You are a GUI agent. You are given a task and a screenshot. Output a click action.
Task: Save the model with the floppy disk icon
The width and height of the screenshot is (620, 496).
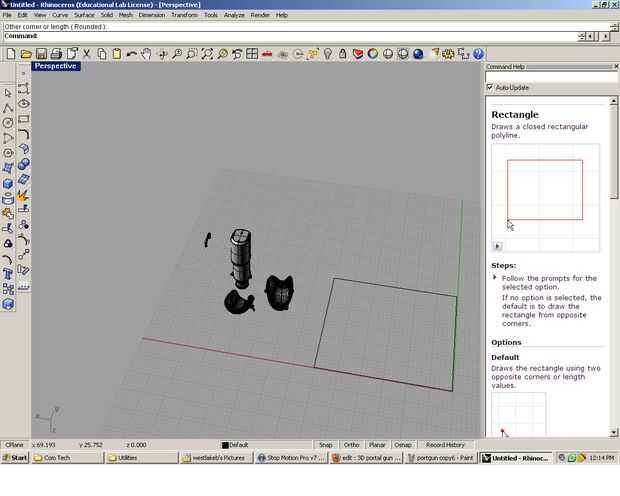[41, 54]
